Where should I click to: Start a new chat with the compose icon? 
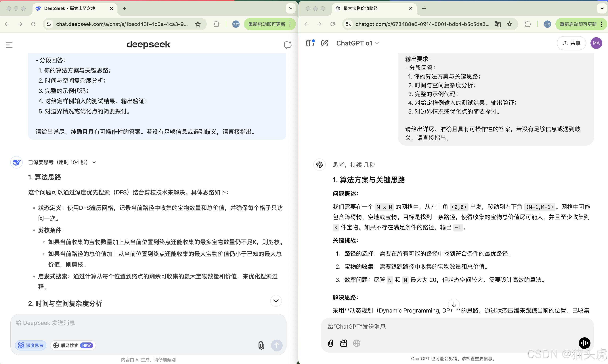click(324, 43)
